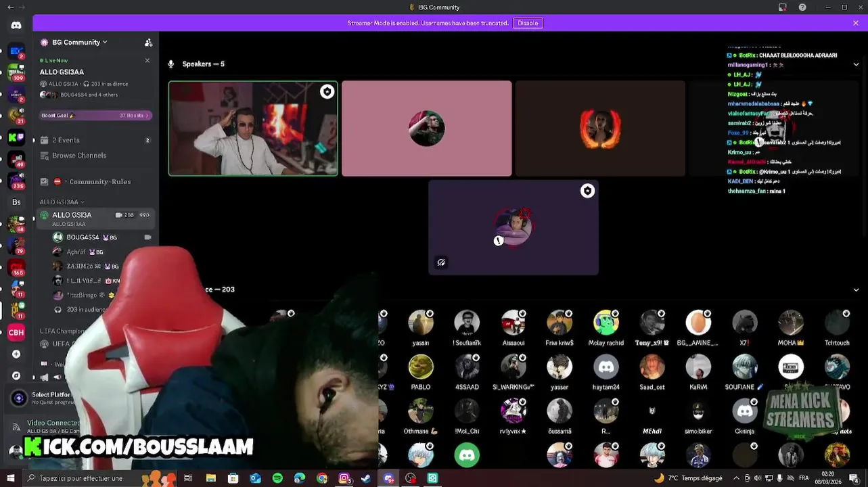Click the video camera icon next to BOUG4SS4
Image resolution: width=868 pixels, height=487 pixels.
tap(147, 237)
